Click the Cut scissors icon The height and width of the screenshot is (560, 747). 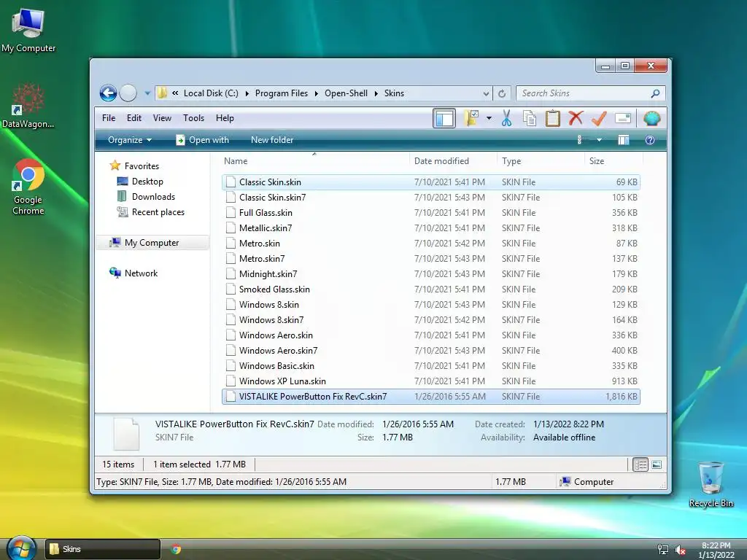(x=506, y=118)
